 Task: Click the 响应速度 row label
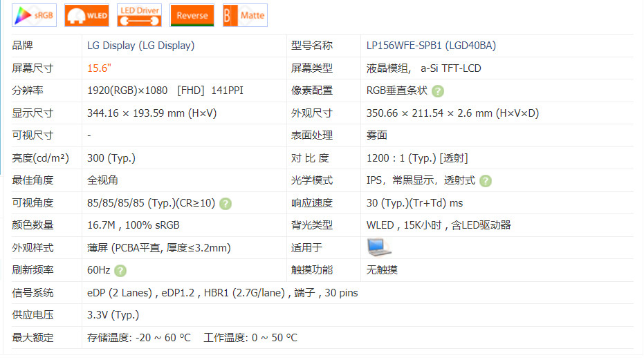(312, 203)
